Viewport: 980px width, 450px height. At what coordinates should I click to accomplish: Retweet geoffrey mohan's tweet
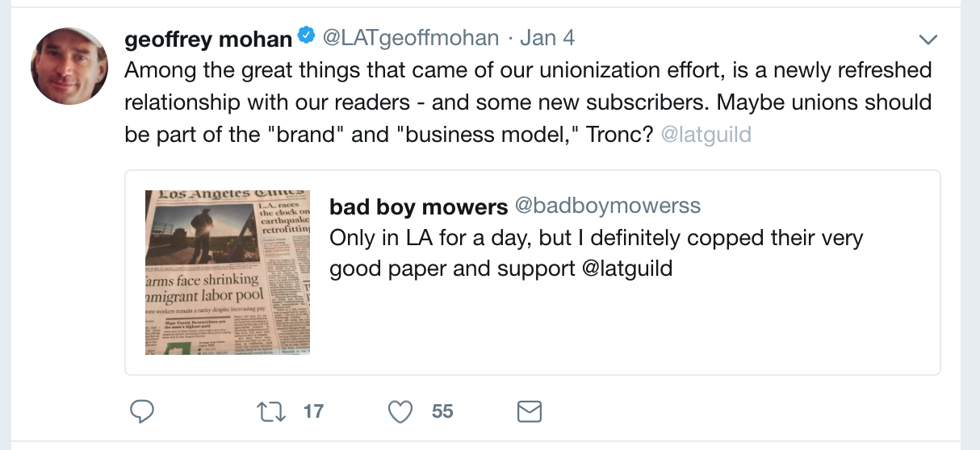click(x=266, y=412)
